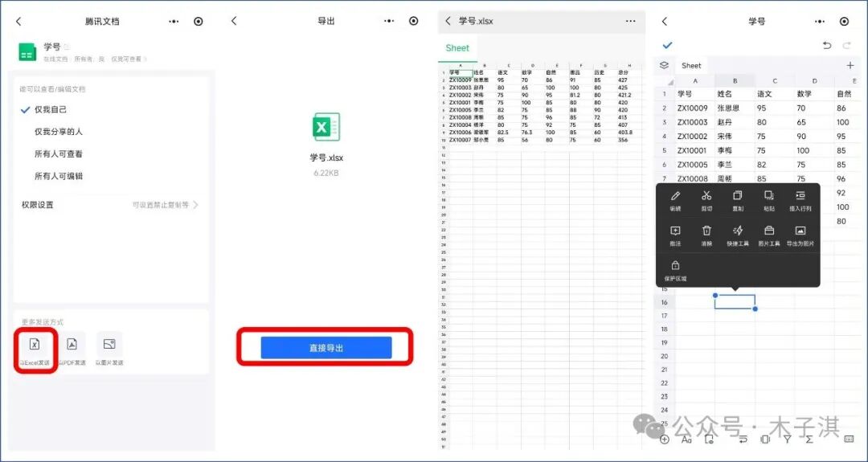The image size is (868, 462).
Task: Tap header cell 数学 in 学号 editor
Action: pyautogui.click(x=815, y=94)
